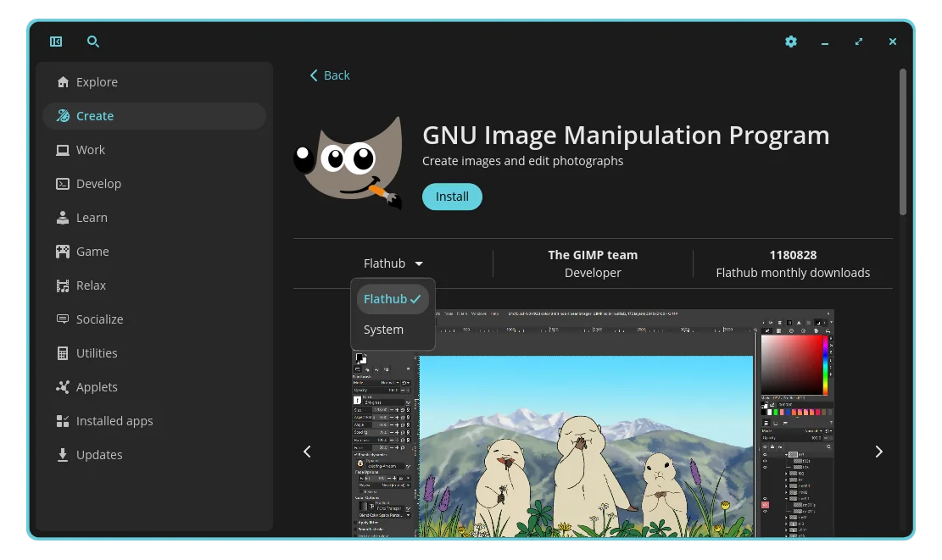
Task: Go Back to the previous page
Action: 329,75
